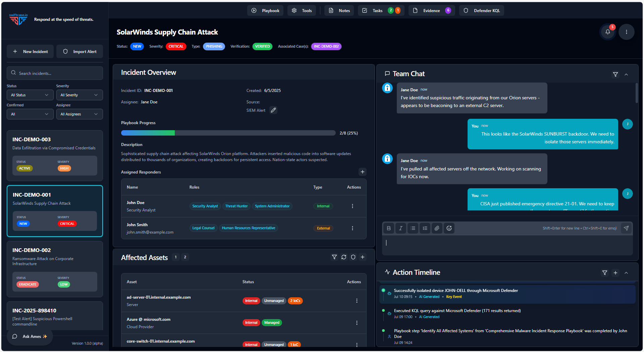
Task: Open the numbered list icon in chat toolbar
Action: click(x=425, y=228)
